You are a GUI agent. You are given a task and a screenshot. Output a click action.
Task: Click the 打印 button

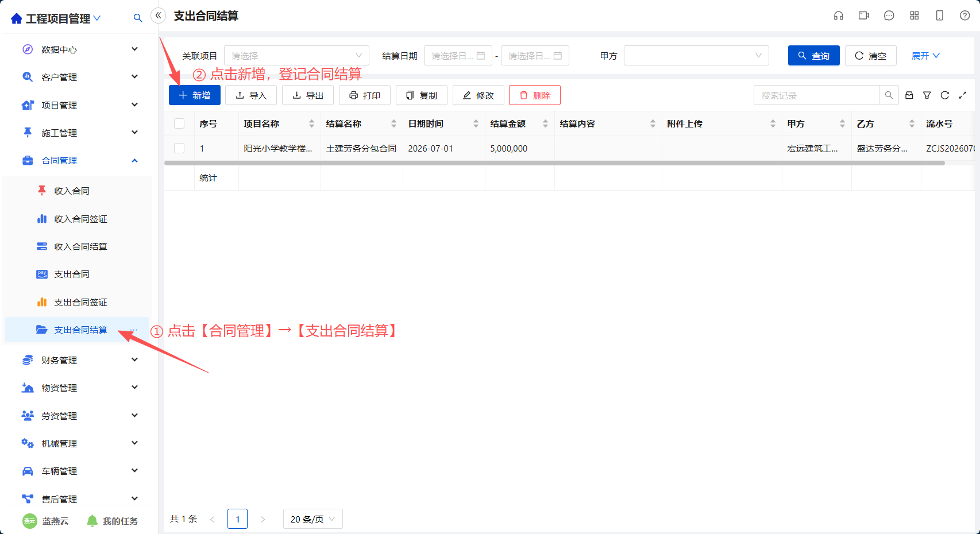pyautogui.click(x=365, y=95)
